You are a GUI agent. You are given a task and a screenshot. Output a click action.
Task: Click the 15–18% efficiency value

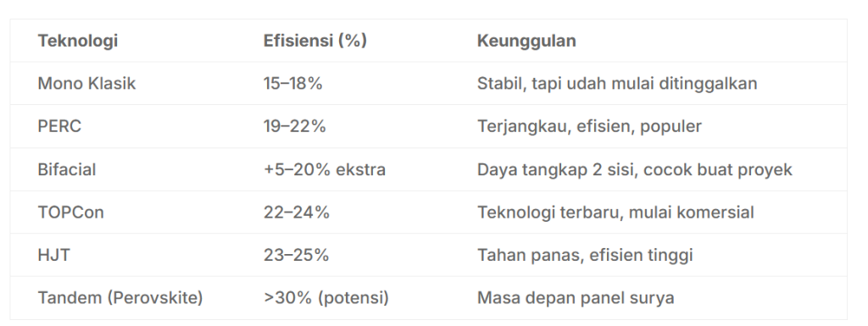coord(292,84)
